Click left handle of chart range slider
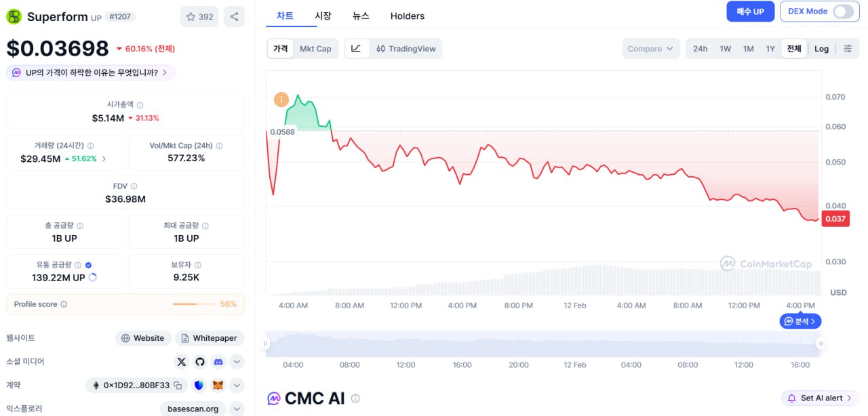Screen dimensions: 868x416 click(x=267, y=344)
